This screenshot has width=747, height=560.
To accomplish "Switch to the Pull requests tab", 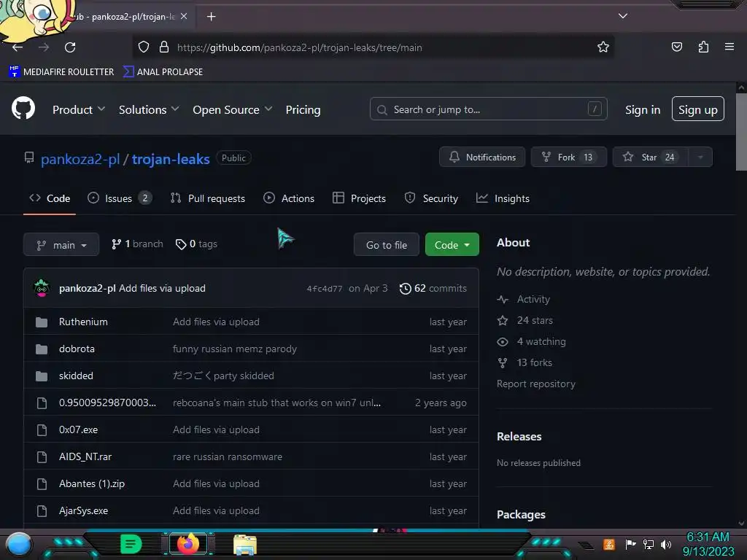I will point(208,198).
